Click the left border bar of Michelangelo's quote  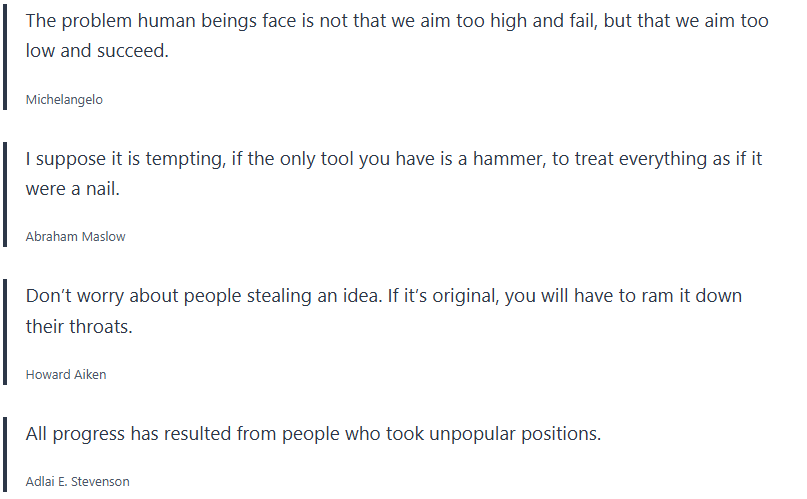click(x=6, y=59)
